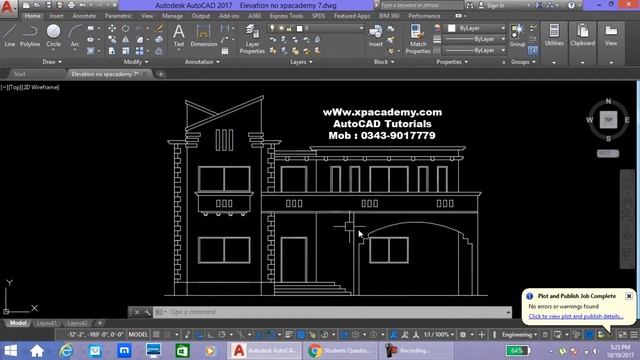Click the TOP face of the ViewCube
The width and height of the screenshot is (640, 360).
click(x=608, y=120)
